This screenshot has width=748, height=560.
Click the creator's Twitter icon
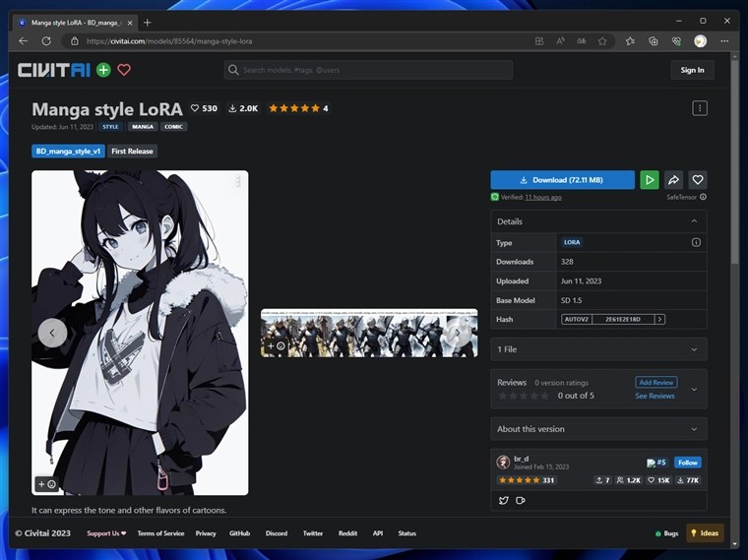point(503,500)
